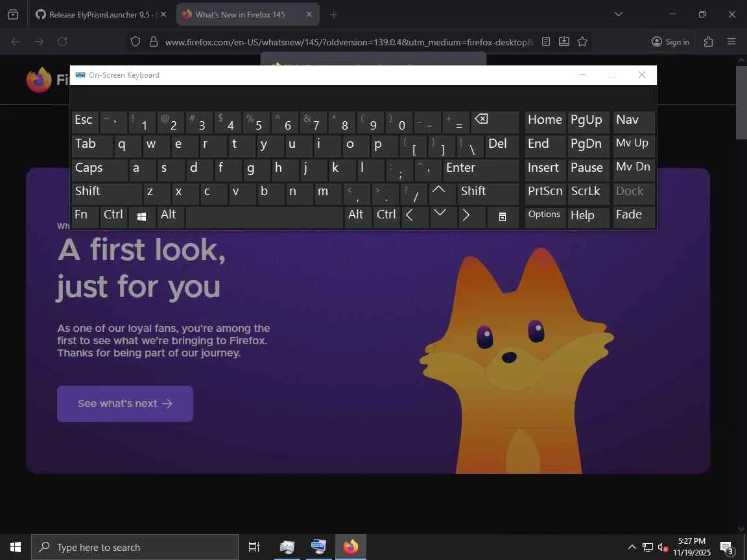
Task: Show hidden icons chevron in system tray
Action: 632,547
